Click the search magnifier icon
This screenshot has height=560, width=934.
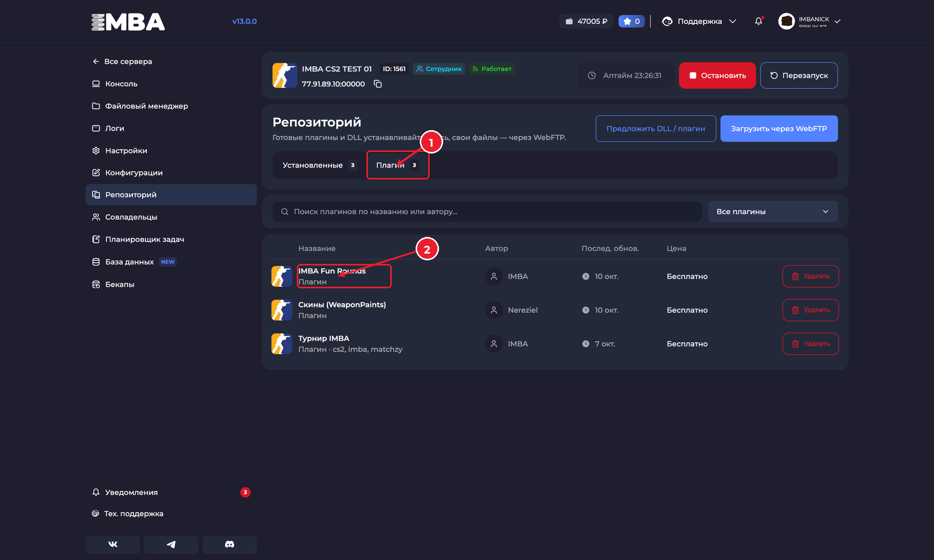[285, 212]
